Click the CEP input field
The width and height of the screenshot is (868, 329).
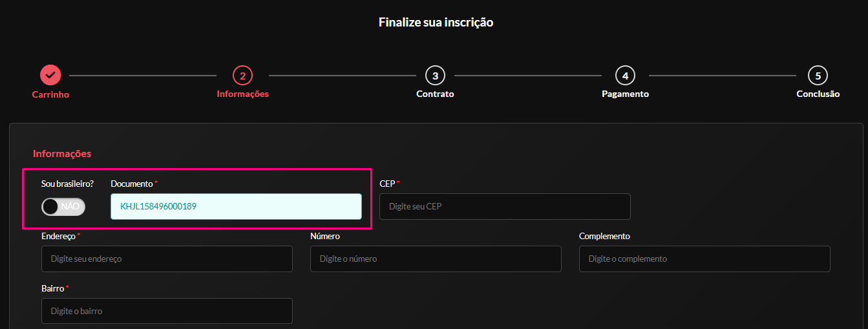coord(505,206)
